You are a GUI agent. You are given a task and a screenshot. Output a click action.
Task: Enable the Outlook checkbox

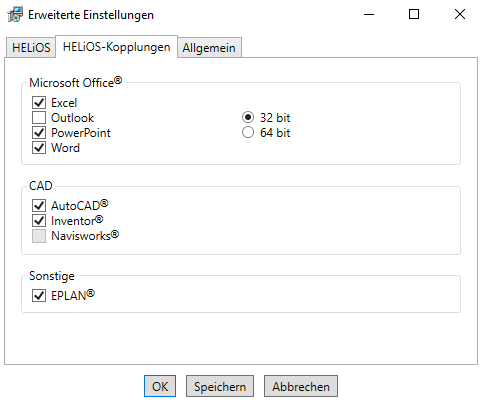click(39, 117)
